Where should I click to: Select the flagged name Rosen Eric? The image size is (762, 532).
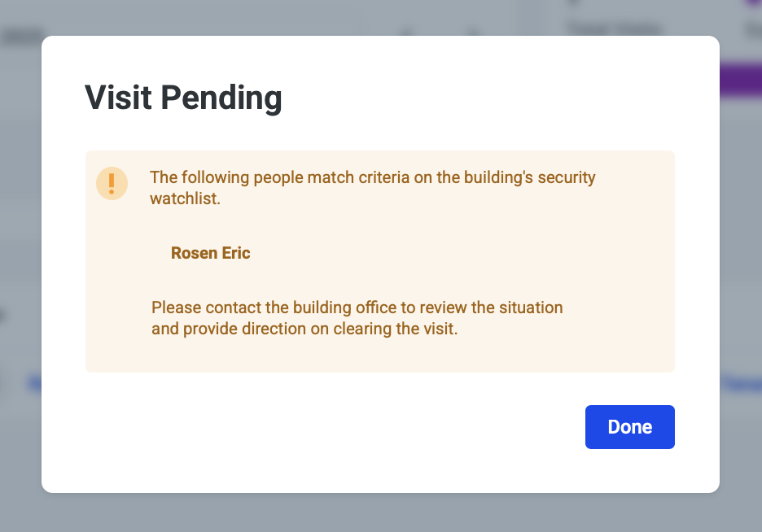pyautogui.click(x=210, y=253)
